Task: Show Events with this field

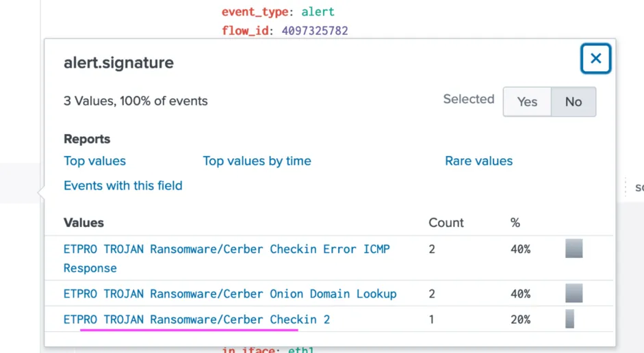Action: (x=123, y=186)
